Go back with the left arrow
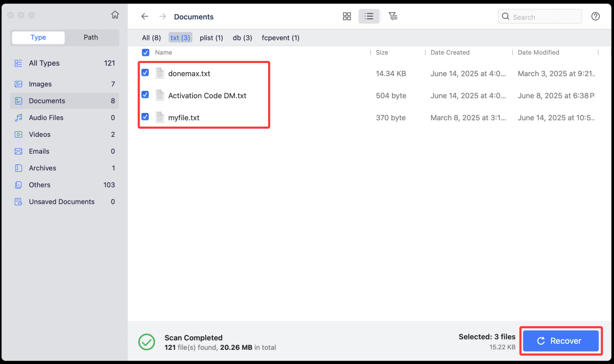Image resolution: width=614 pixels, height=364 pixels. point(145,16)
